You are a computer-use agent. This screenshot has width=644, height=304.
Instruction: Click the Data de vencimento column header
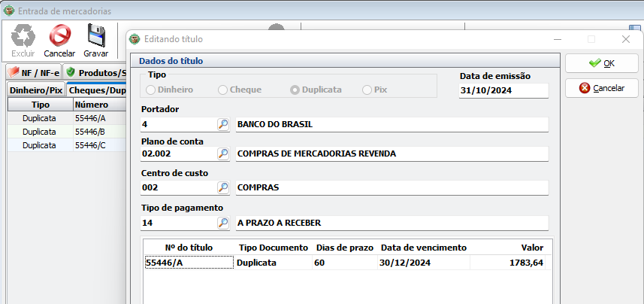coord(423,248)
